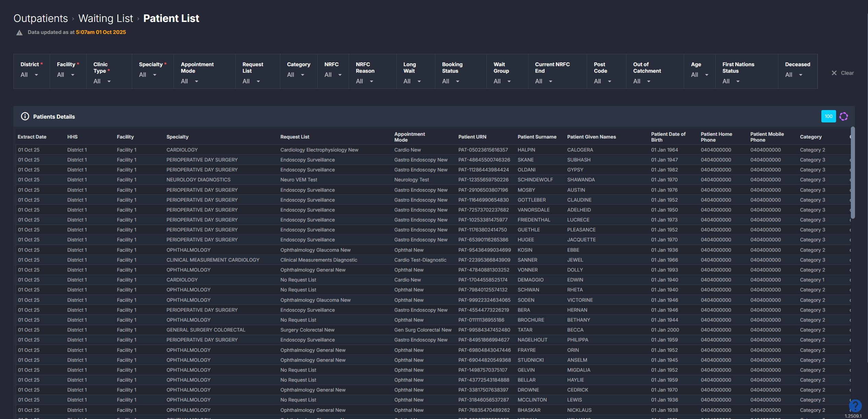Screen dimensions: 868x419
Task: Click the warning triangle icon beside data updated
Action: (19, 33)
